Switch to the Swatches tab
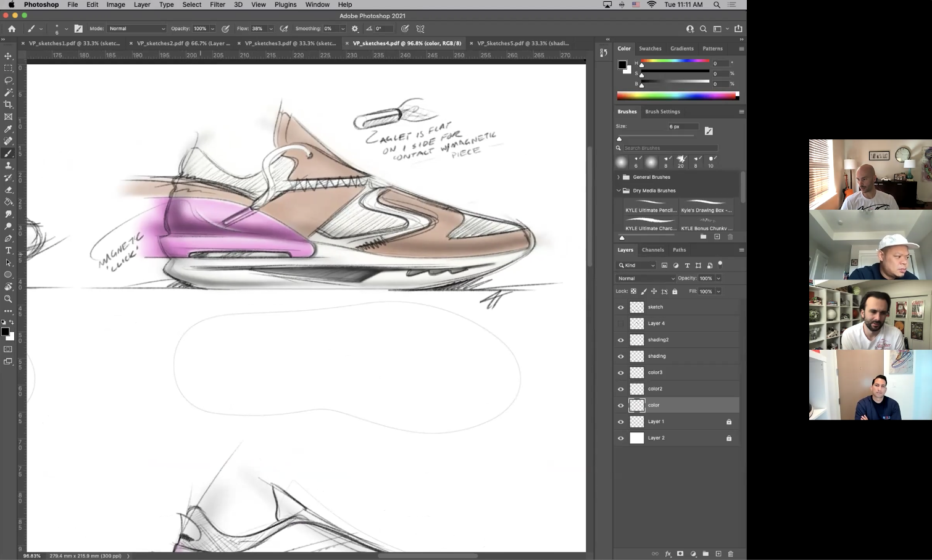Image resolution: width=932 pixels, height=560 pixels. 650,48
